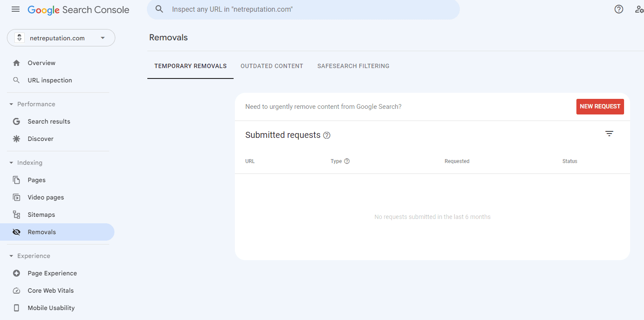The image size is (644, 320).
Task: Click the Page Experience icon
Action: coord(16,273)
